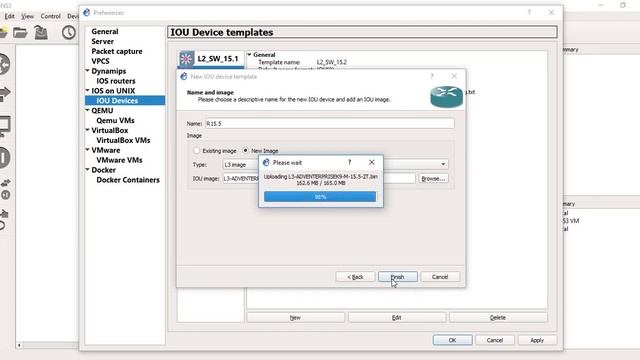Click the save project icon in GNS3 toolbar
Screen dimensions: 640x360
(x=41, y=33)
